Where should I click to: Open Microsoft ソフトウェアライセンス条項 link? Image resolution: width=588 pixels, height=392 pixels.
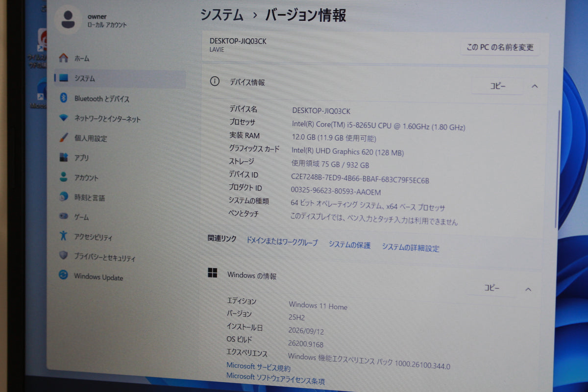point(275,378)
